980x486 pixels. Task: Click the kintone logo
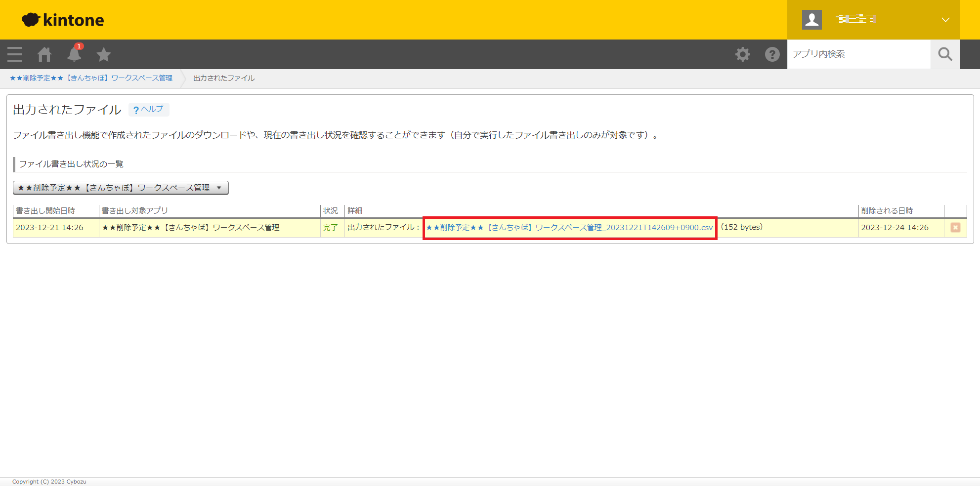tap(63, 20)
